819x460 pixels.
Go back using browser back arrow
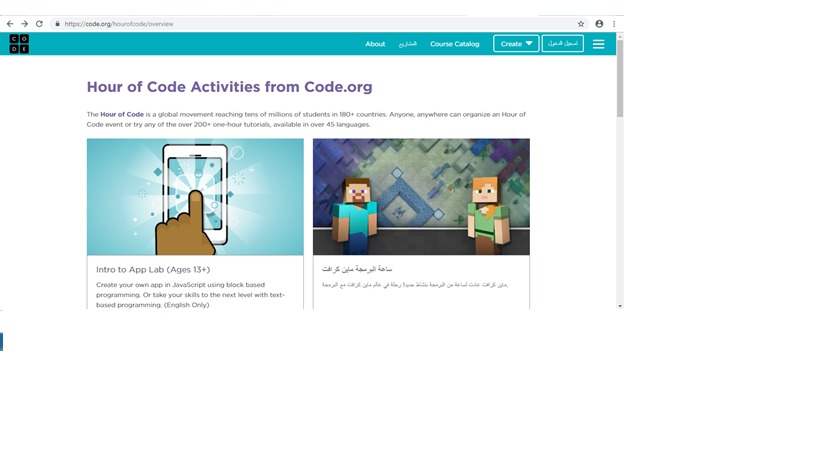[10, 24]
